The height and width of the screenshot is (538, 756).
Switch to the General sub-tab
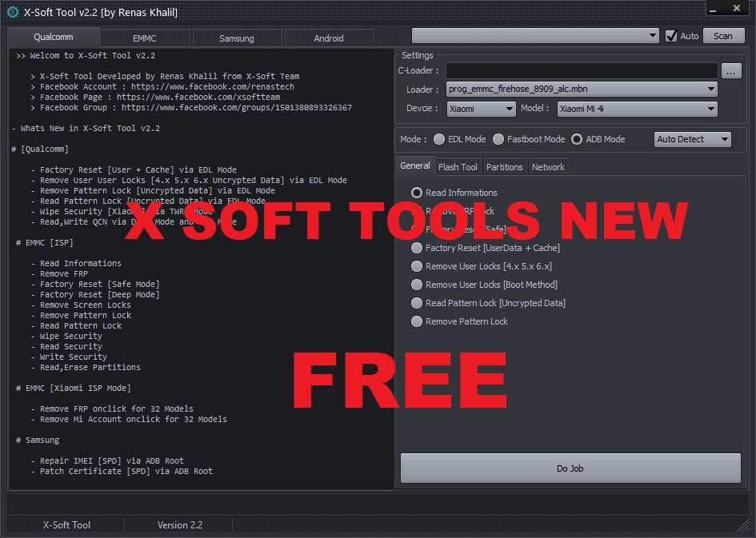(x=415, y=165)
